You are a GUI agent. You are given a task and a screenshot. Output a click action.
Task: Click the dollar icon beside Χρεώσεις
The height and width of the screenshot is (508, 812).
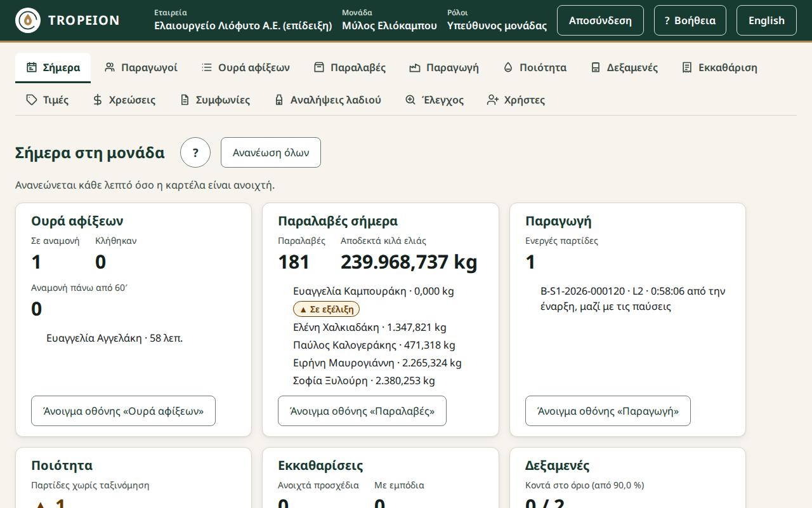point(98,100)
